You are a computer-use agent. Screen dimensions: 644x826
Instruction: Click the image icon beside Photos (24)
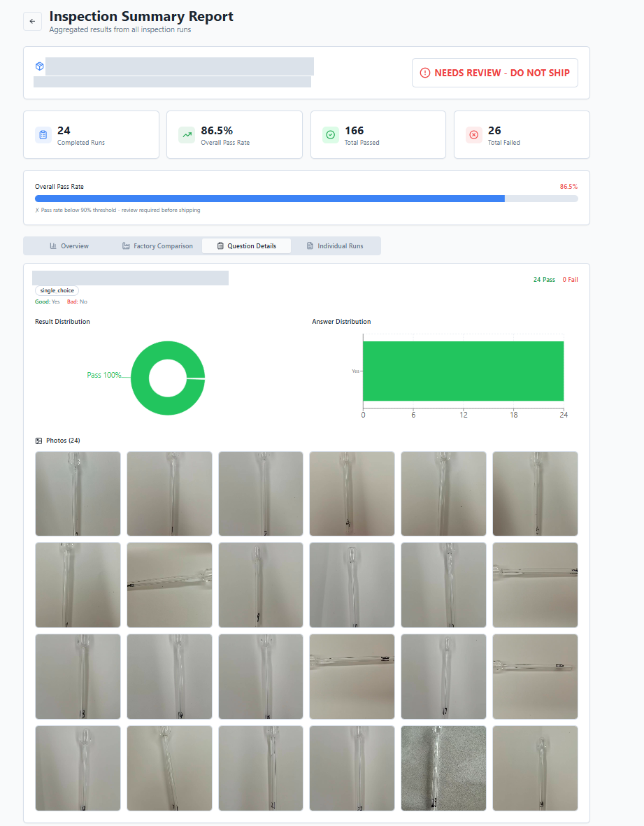[x=38, y=441]
